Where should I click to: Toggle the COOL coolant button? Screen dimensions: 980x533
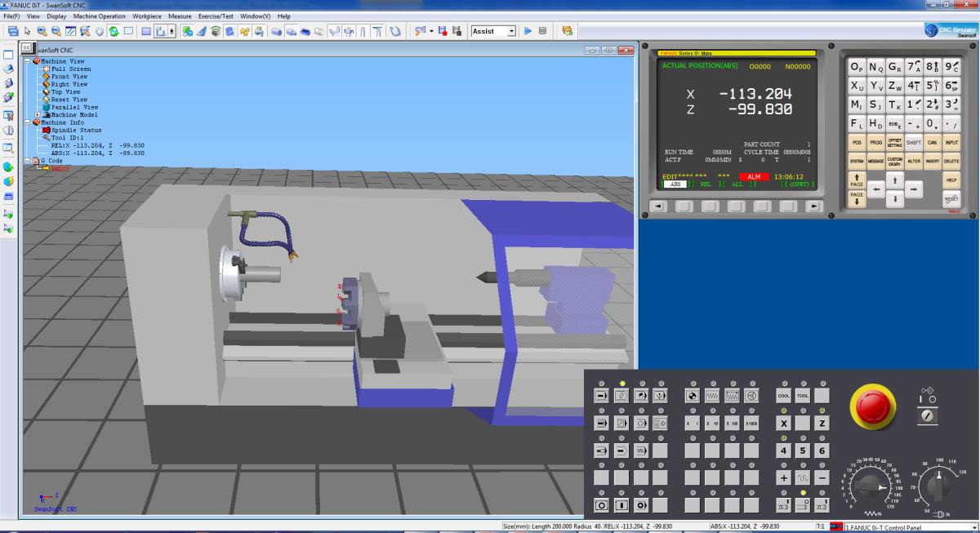pos(784,396)
